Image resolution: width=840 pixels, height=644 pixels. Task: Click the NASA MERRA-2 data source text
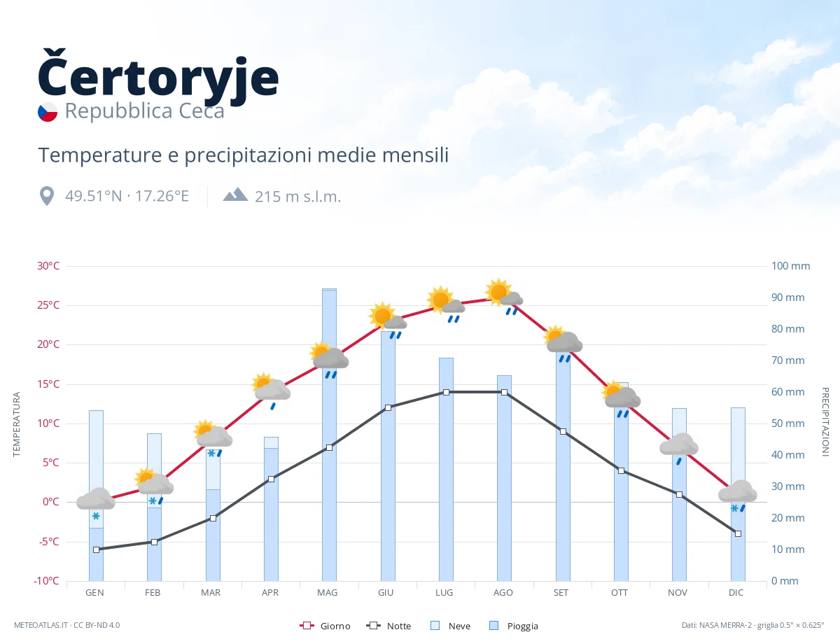coord(753,625)
